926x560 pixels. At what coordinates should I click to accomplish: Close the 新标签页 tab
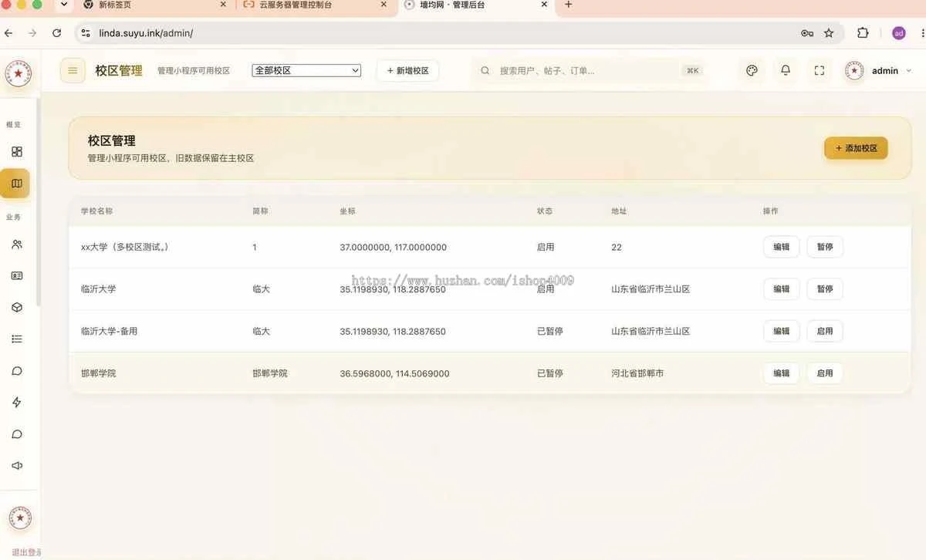pos(224,5)
